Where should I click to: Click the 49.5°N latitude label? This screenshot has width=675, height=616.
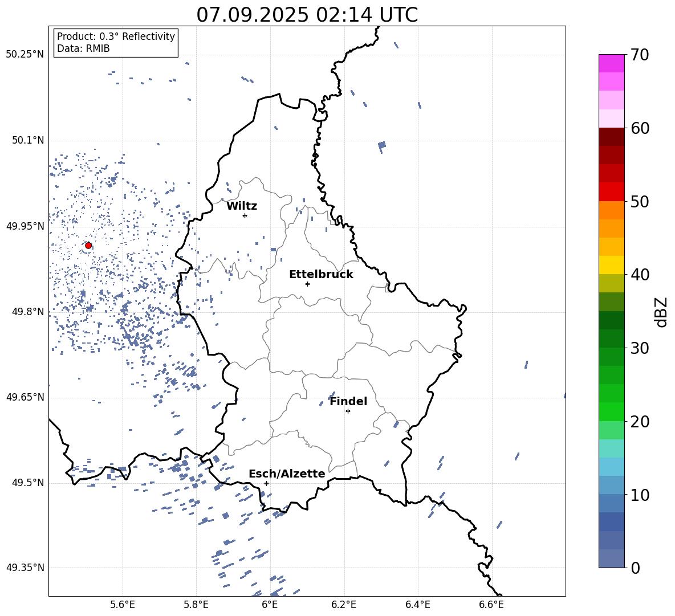click(x=28, y=483)
